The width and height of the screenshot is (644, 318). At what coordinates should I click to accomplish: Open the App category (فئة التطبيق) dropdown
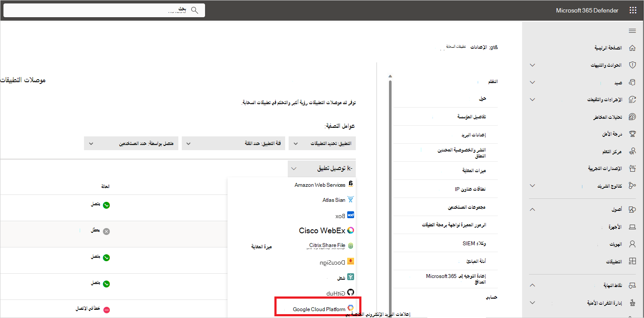[233, 143]
